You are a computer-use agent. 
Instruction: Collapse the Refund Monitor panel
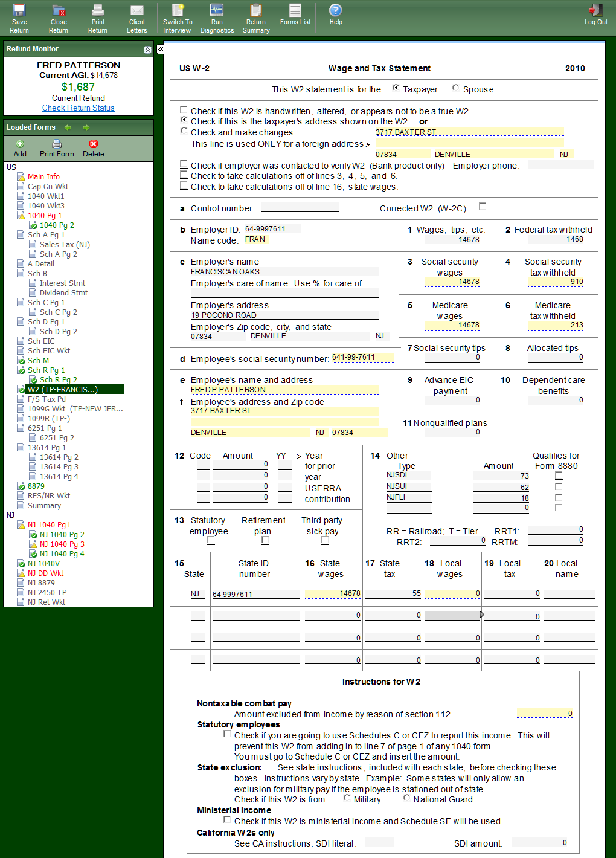(147, 50)
